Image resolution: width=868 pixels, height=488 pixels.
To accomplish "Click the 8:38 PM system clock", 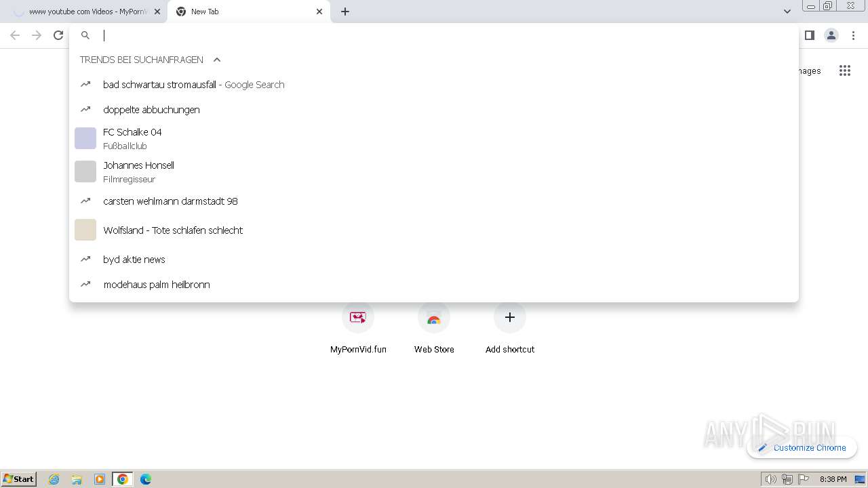I will (833, 479).
